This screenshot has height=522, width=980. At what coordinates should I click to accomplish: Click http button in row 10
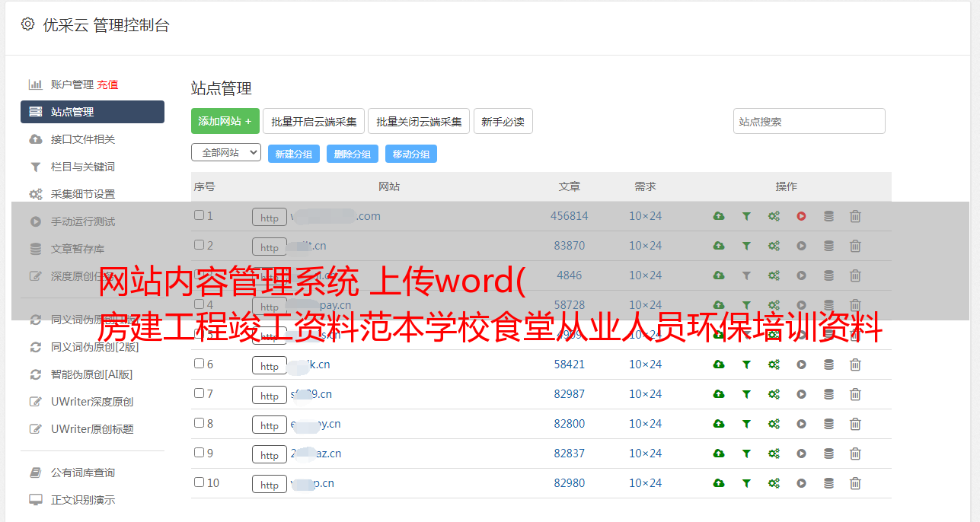(x=270, y=485)
